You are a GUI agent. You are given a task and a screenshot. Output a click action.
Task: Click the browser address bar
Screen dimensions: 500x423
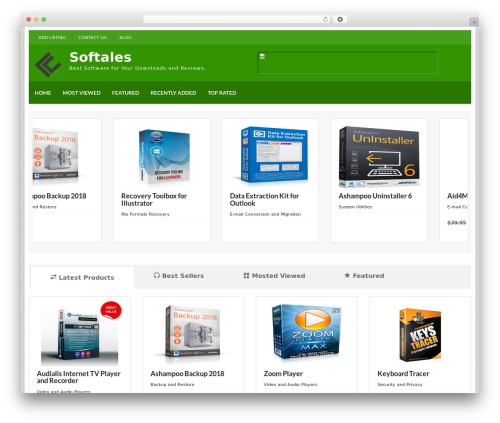click(236, 20)
